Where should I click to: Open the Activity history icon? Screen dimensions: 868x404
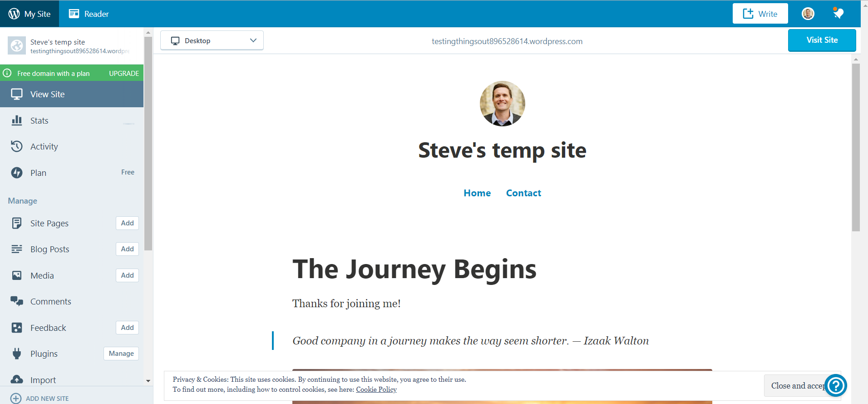coord(17,146)
